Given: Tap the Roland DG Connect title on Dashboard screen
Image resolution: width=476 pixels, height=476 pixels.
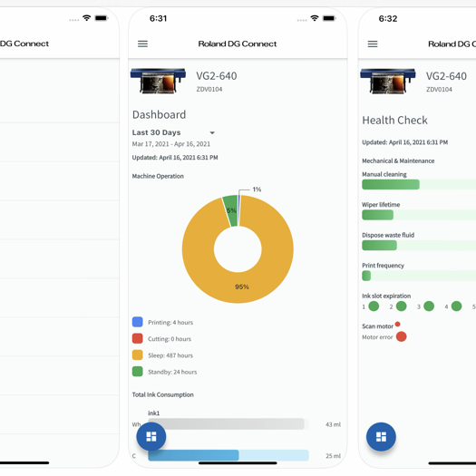Looking at the screenshot, I should coord(238,44).
